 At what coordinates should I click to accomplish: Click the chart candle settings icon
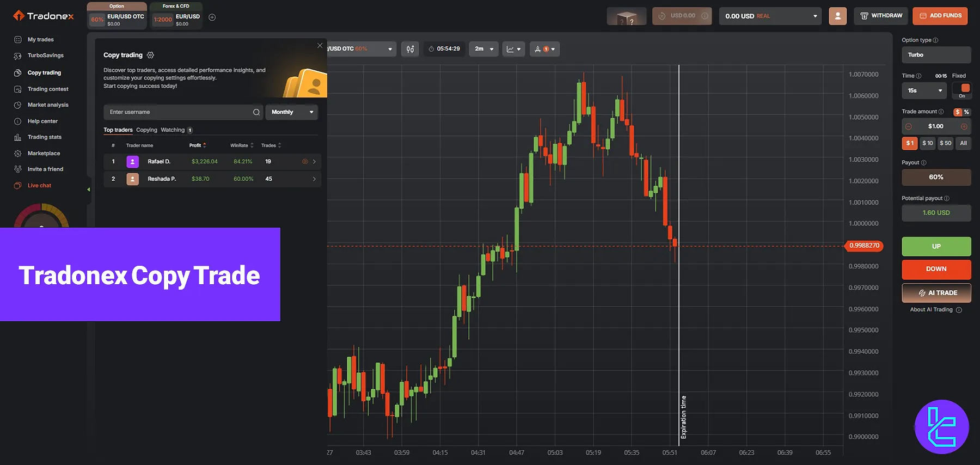410,49
